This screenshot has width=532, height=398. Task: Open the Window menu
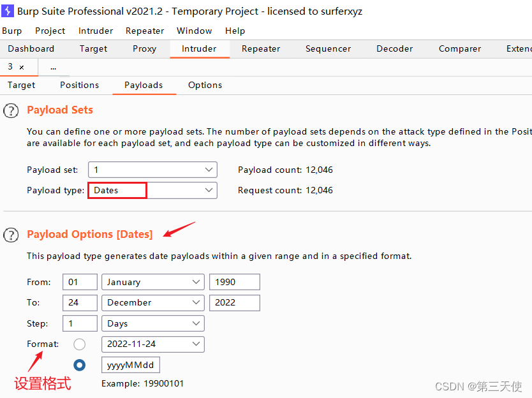pyautogui.click(x=194, y=31)
